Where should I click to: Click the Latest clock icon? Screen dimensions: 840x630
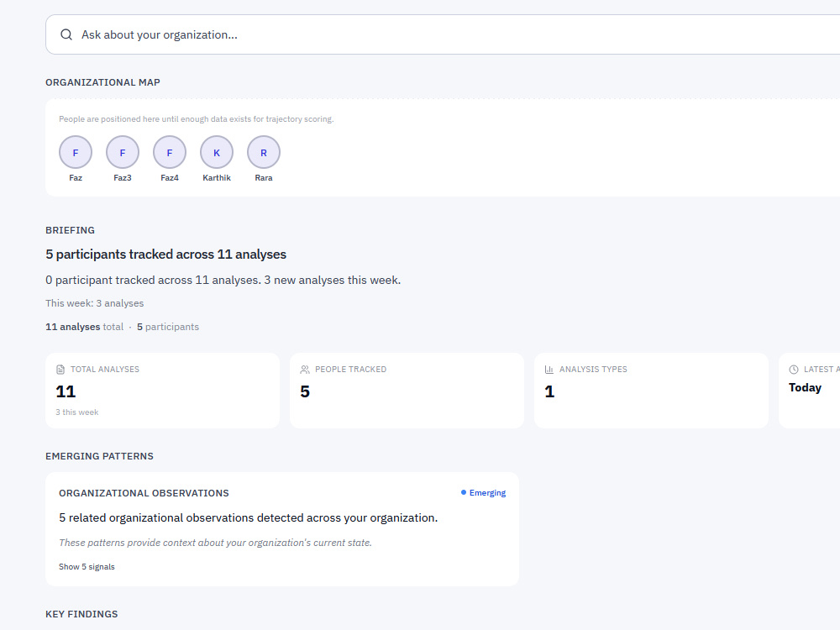point(794,370)
